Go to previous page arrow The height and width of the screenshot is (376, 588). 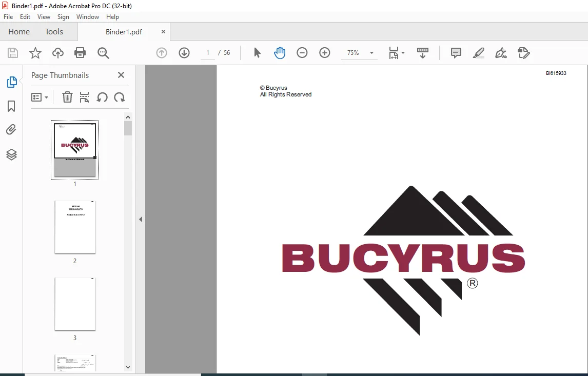162,53
